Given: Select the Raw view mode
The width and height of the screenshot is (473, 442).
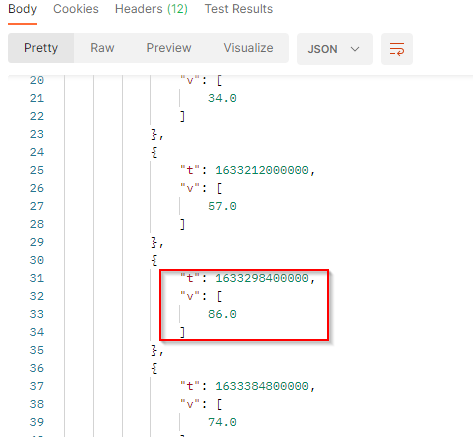Looking at the screenshot, I should tap(102, 48).
